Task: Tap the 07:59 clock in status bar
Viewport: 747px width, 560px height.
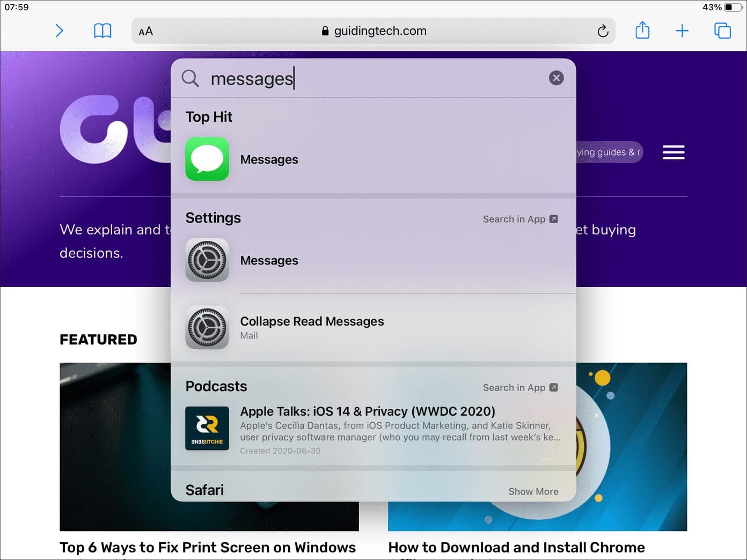Action: click(17, 7)
